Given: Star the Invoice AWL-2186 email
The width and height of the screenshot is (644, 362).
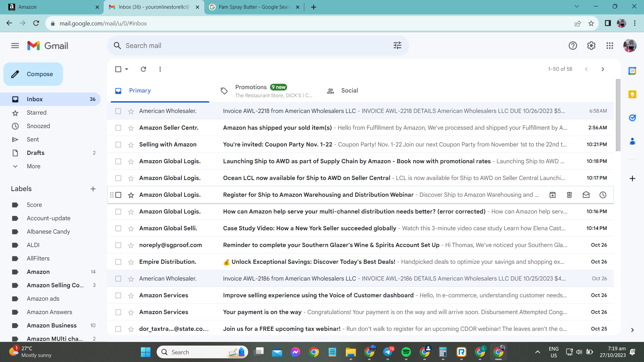Looking at the screenshot, I should coord(131,279).
